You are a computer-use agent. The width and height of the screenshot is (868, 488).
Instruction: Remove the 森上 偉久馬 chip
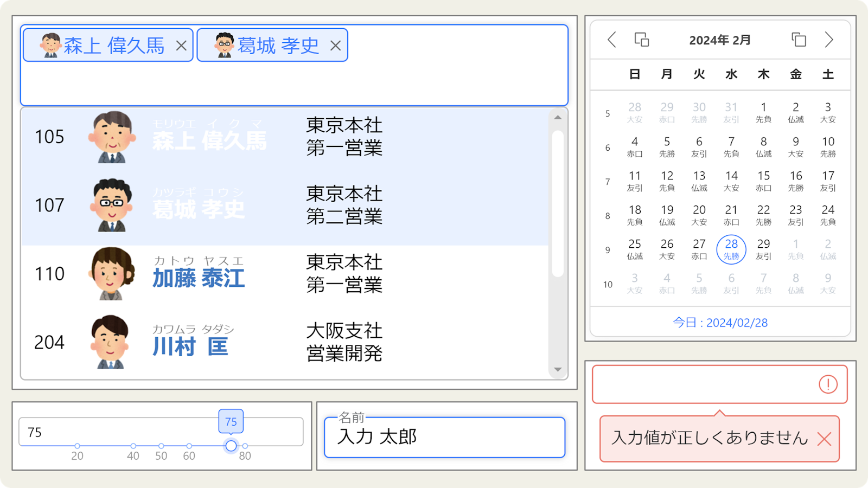tap(182, 45)
